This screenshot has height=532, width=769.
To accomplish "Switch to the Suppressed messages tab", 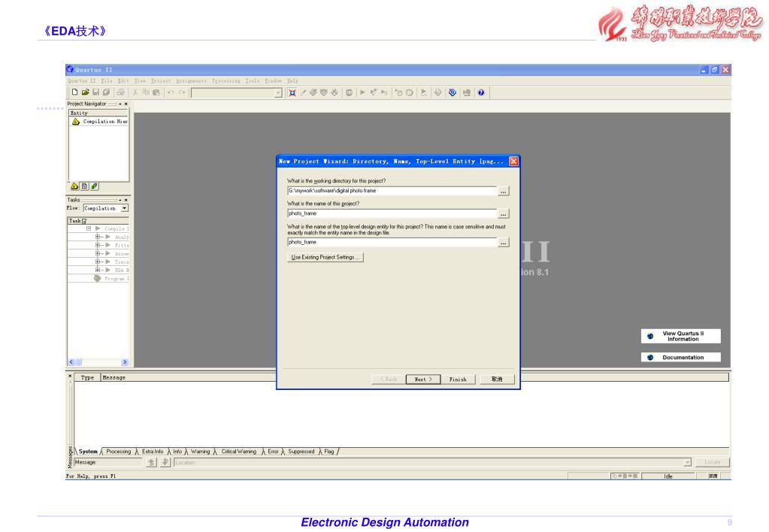I will (301, 452).
